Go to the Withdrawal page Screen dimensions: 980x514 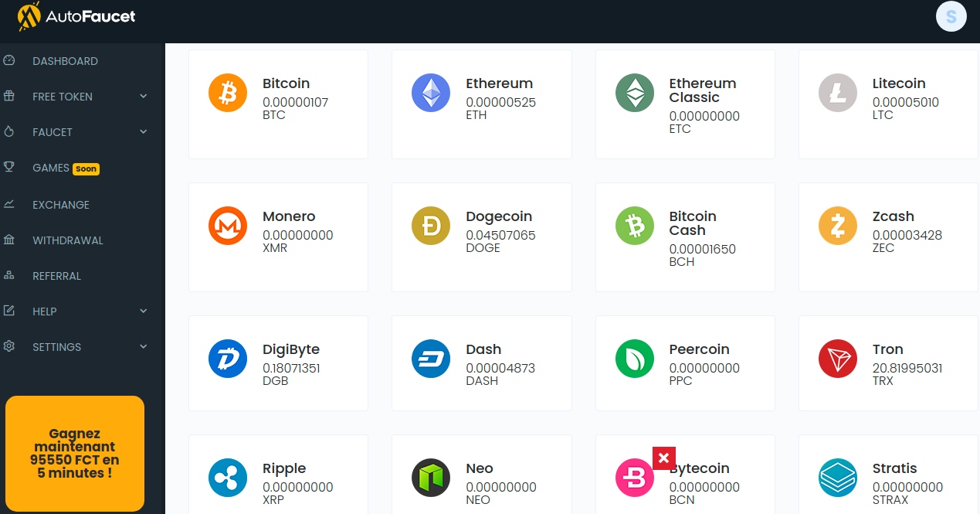[x=67, y=240]
